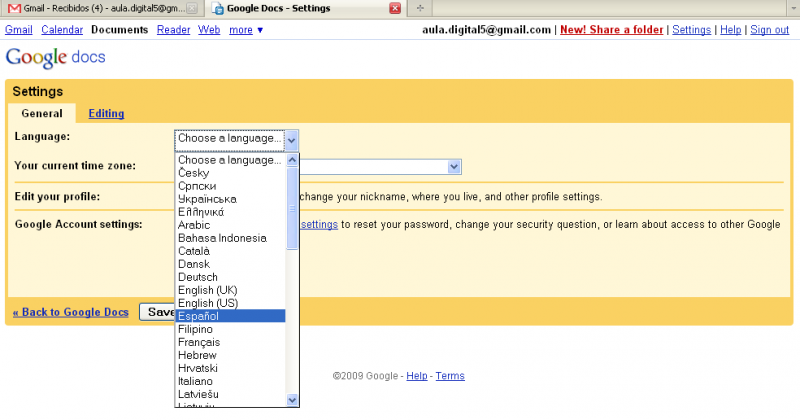Select Català from the language list
The image size is (800, 420).
click(x=230, y=251)
